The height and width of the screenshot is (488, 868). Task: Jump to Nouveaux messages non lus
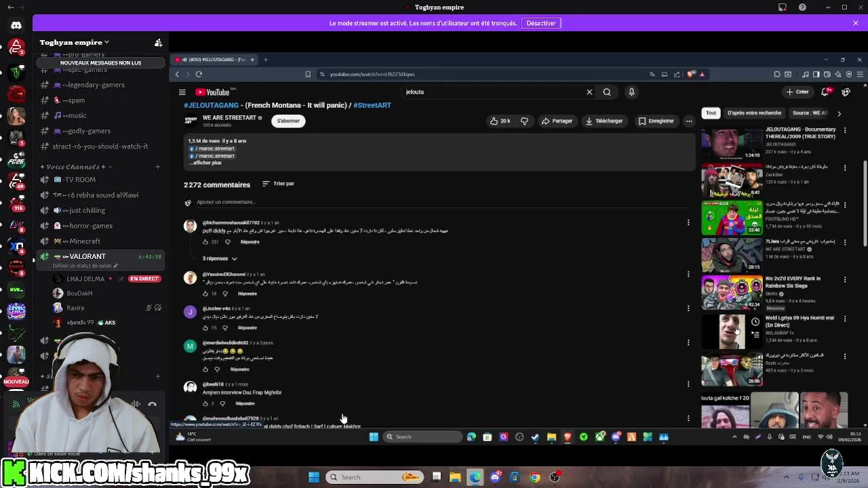point(100,63)
